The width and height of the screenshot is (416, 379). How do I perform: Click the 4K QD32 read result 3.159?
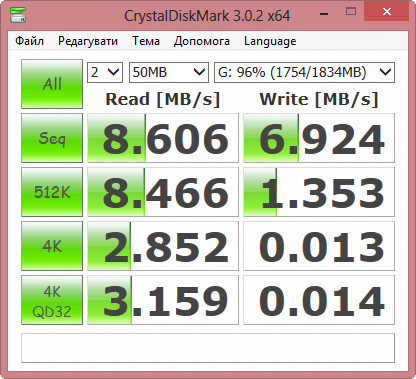coord(163,300)
